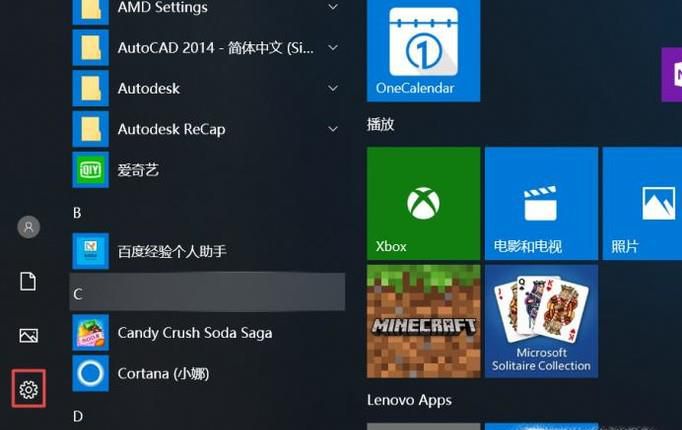Click the letter B section header

tap(77, 213)
